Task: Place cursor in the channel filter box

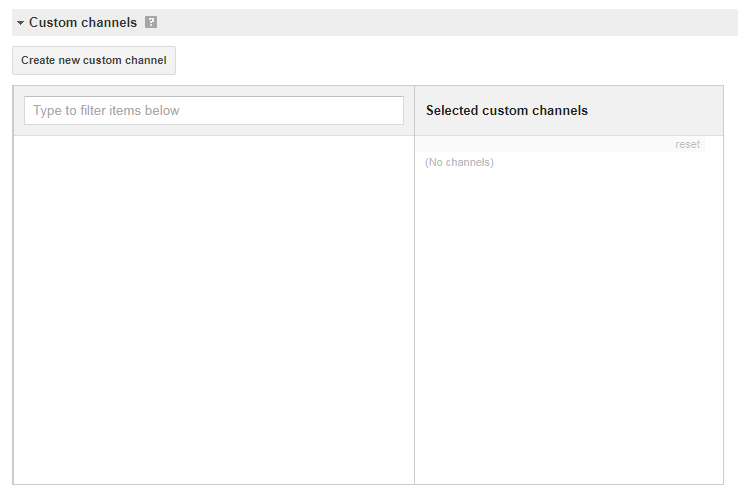Action: (214, 111)
